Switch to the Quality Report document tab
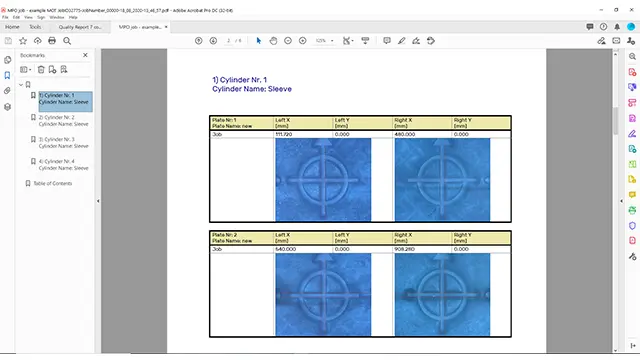640x360 pixels. click(80, 27)
